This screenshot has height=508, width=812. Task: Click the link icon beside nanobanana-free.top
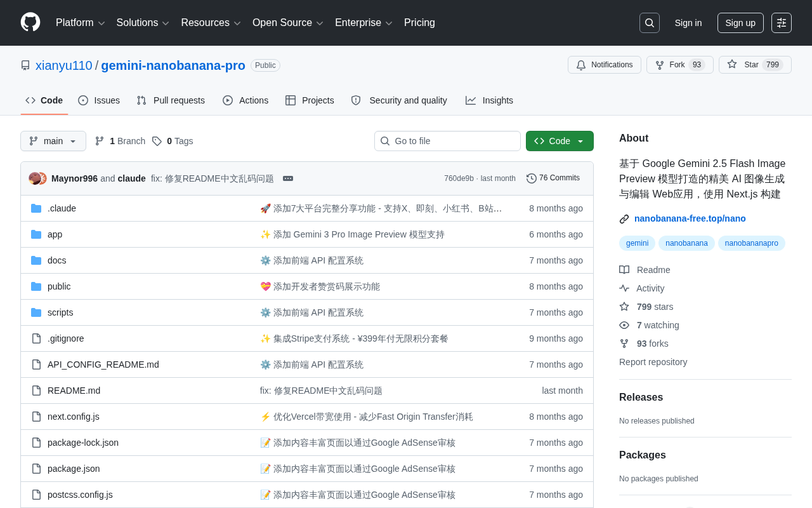(x=624, y=219)
